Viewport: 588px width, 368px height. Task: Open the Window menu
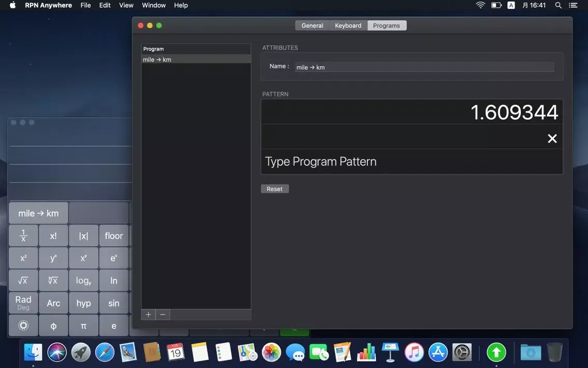click(154, 5)
